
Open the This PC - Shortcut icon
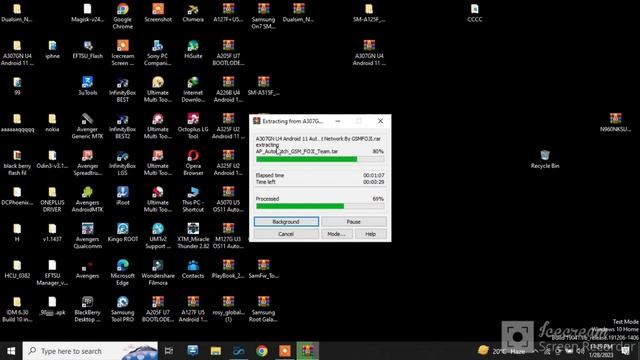tap(193, 199)
